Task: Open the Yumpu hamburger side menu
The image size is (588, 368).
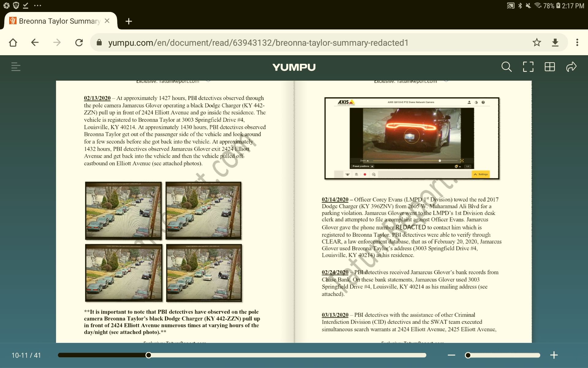Action: coord(16,67)
